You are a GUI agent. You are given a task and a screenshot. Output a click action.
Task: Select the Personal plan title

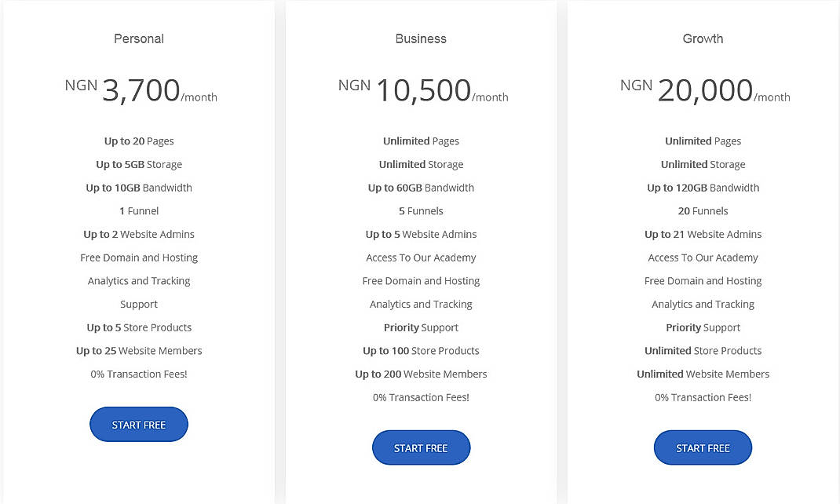point(138,38)
